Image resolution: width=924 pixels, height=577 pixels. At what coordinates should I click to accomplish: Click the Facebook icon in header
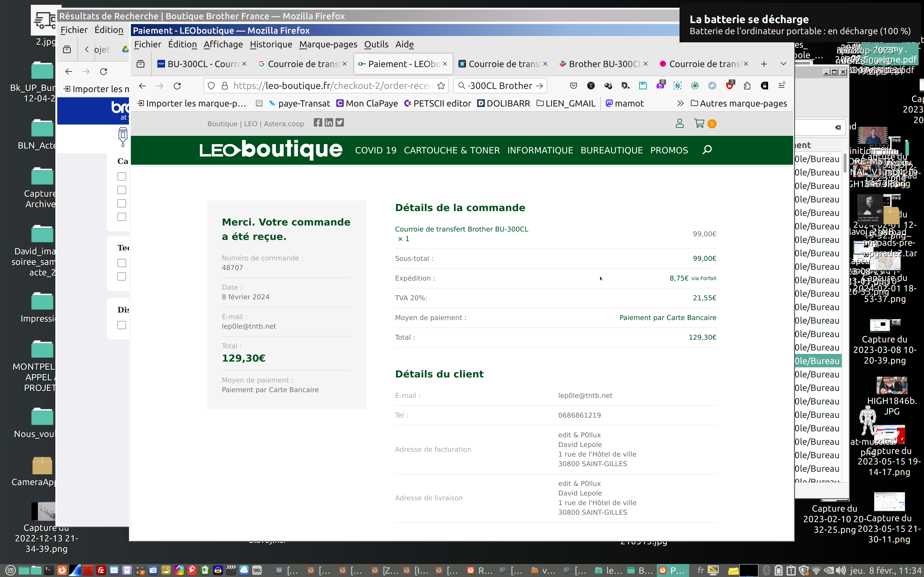pos(318,123)
